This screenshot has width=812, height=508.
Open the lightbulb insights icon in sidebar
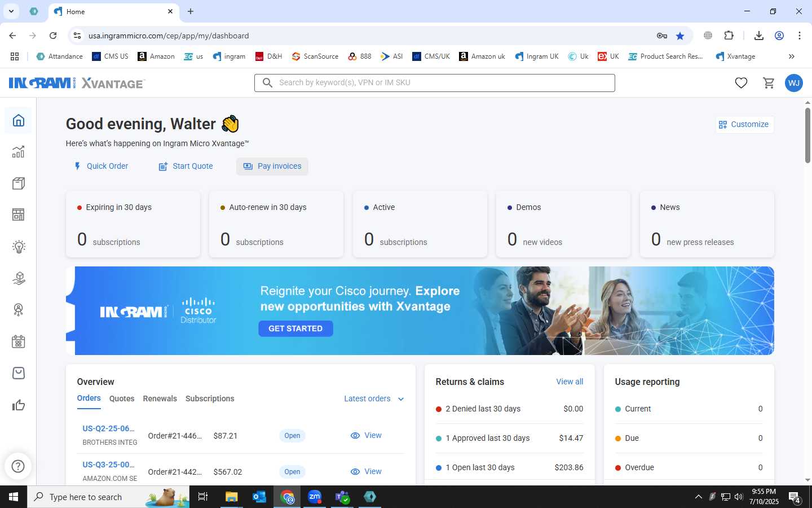click(19, 247)
